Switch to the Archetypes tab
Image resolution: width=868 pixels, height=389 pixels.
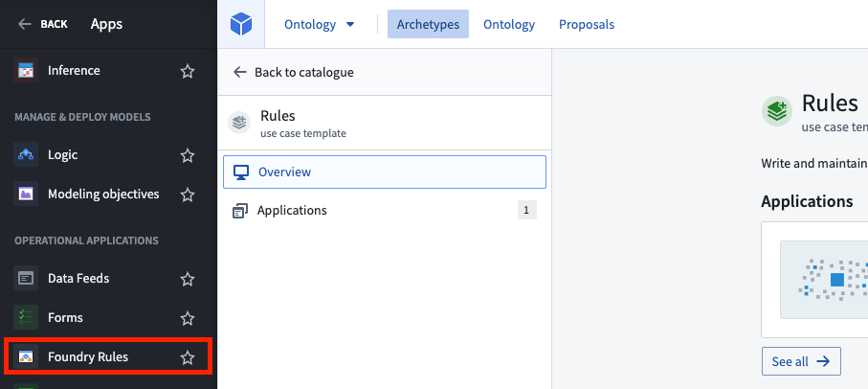click(428, 24)
